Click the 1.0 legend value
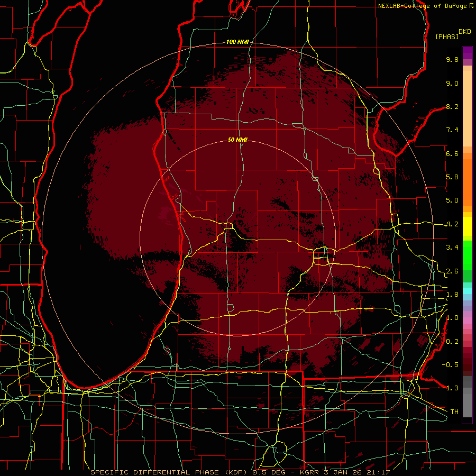The image size is (476, 476). pyautogui.click(x=452, y=318)
